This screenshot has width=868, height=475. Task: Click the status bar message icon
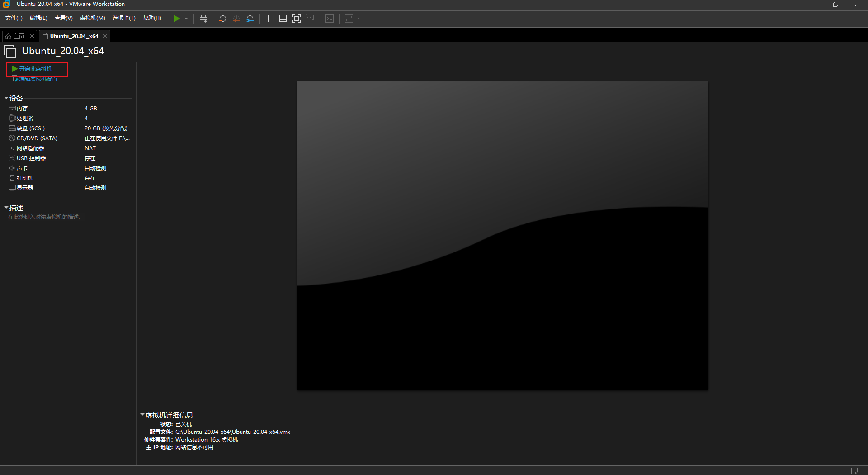pos(854,470)
